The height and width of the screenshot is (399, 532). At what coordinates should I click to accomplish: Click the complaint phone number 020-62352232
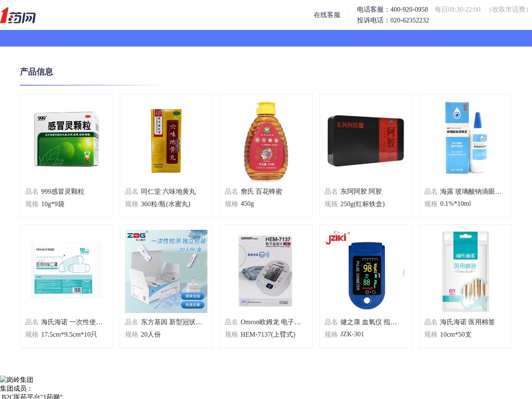click(409, 20)
